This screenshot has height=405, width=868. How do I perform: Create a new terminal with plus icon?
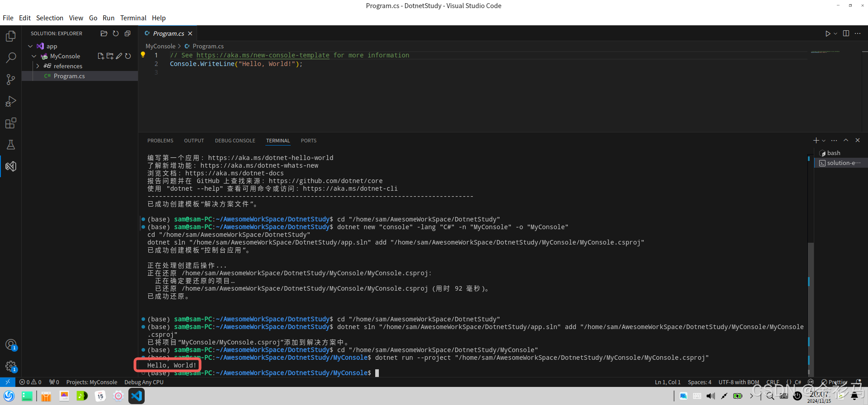pyautogui.click(x=816, y=141)
